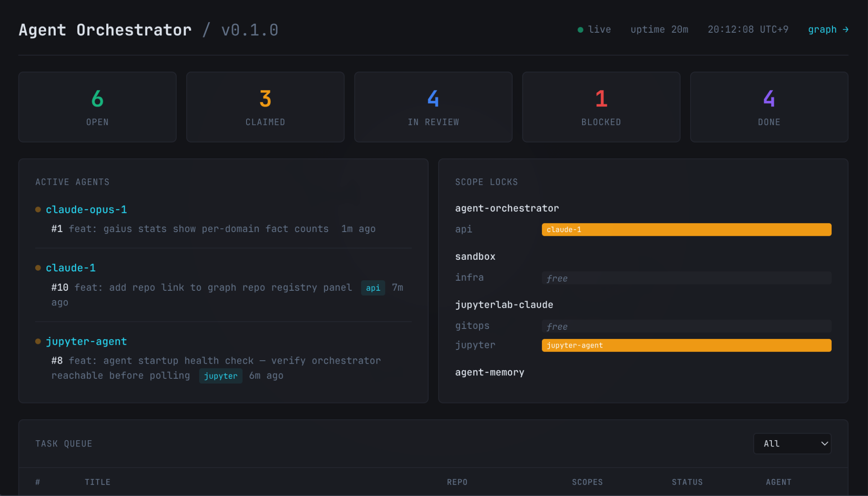Click the status dot beside claude-1
The width and height of the screenshot is (868, 496).
(38, 268)
